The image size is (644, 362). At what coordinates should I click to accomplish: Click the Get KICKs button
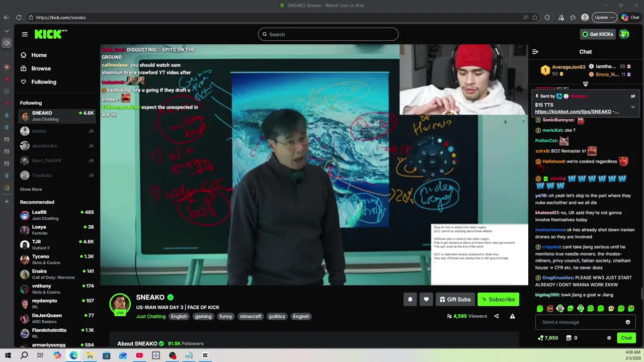598,34
